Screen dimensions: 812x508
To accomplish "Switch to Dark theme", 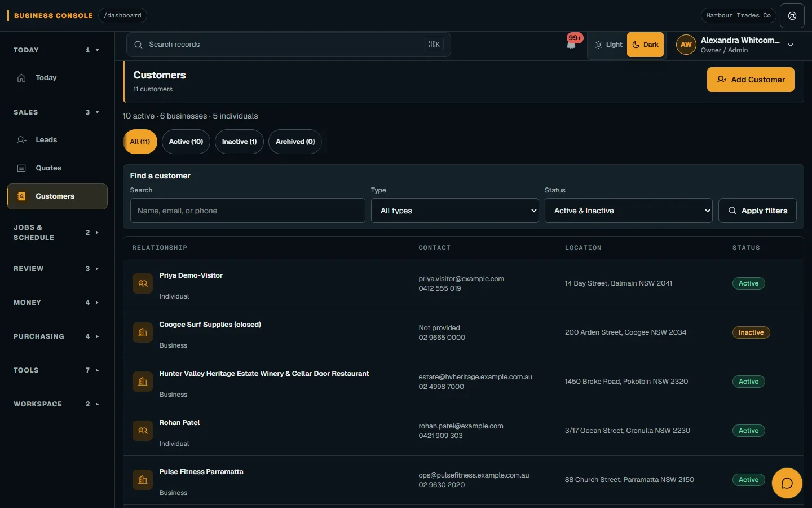I will click(645, 45).
